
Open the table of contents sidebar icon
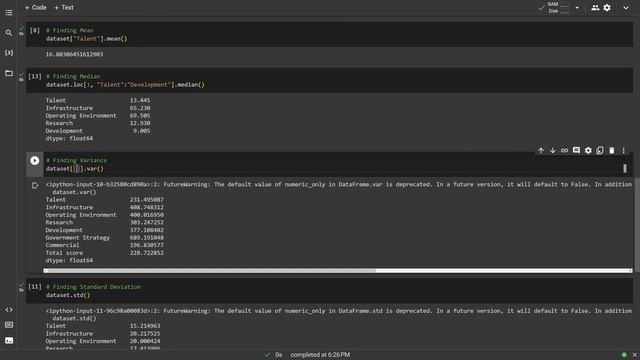click(9, 13)
